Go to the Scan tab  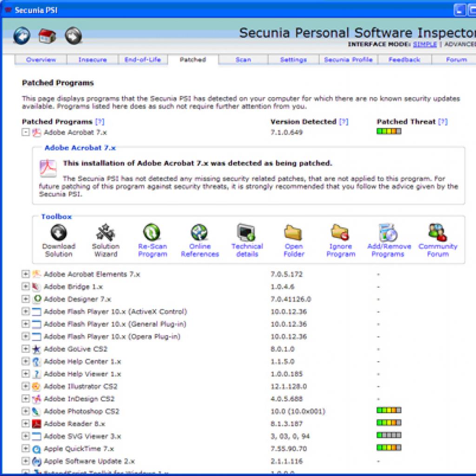tap(243, 60)
